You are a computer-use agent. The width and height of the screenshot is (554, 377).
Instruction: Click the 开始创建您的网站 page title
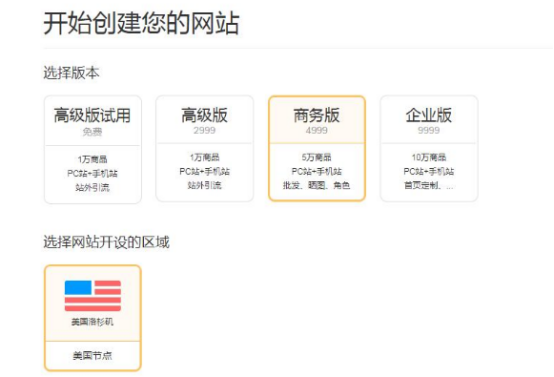(141, 23)
